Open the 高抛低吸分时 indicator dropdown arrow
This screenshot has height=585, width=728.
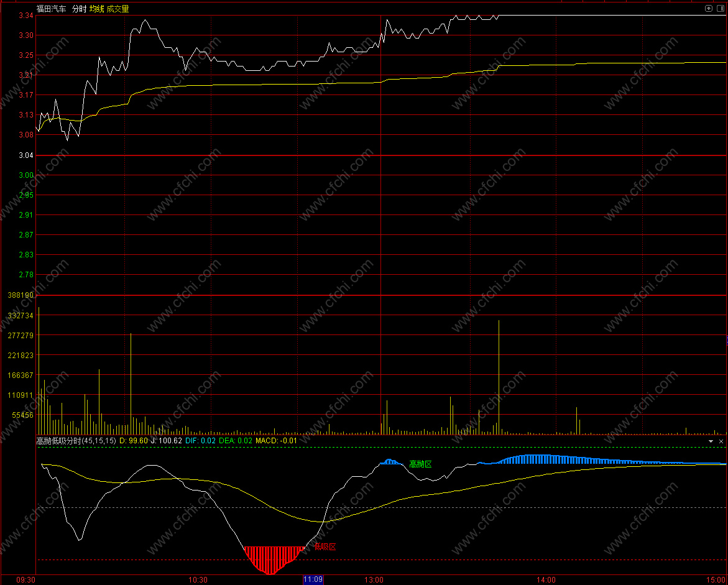point(711,441)
